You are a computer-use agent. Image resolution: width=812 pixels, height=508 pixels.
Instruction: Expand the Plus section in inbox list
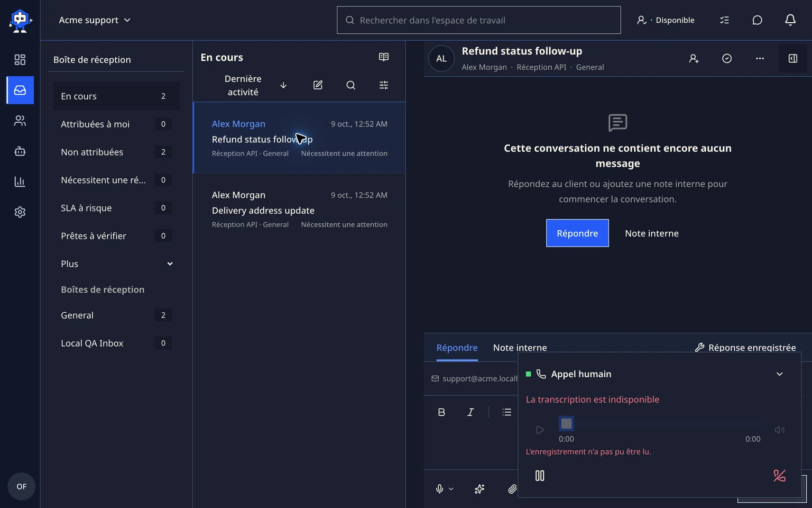point(116,264)
